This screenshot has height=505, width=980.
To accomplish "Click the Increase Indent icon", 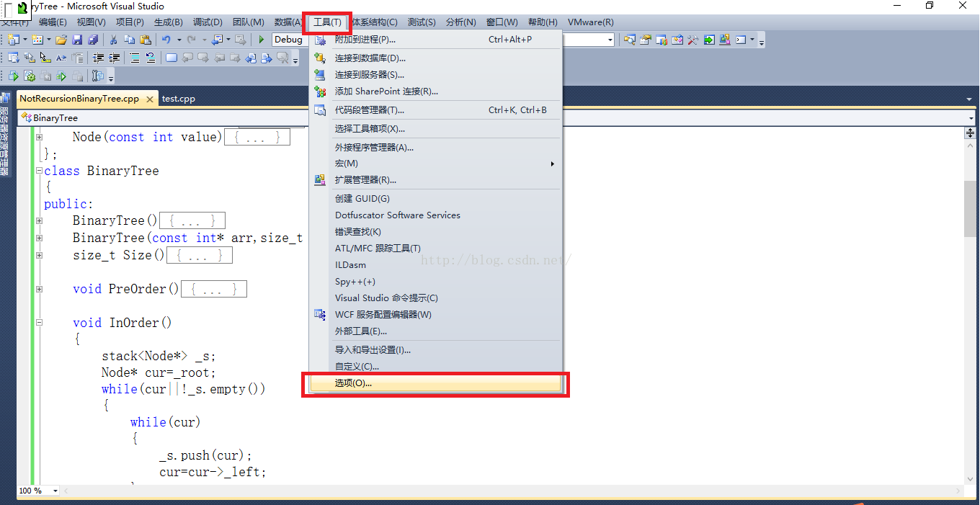I will [x=113, y=56].
